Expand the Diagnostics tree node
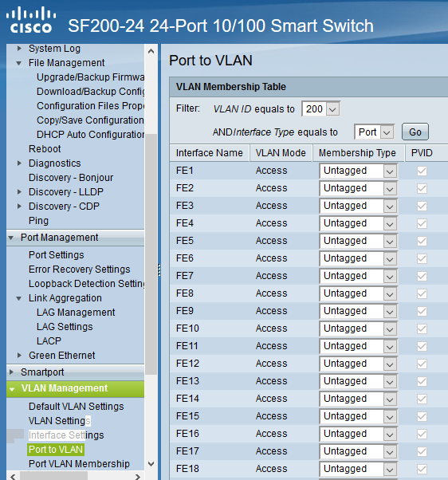448x480 pixels. [x=19, y=163]
